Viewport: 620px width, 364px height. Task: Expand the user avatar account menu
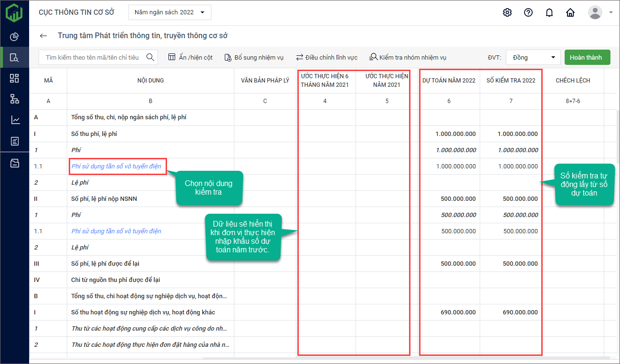[600, 12]
